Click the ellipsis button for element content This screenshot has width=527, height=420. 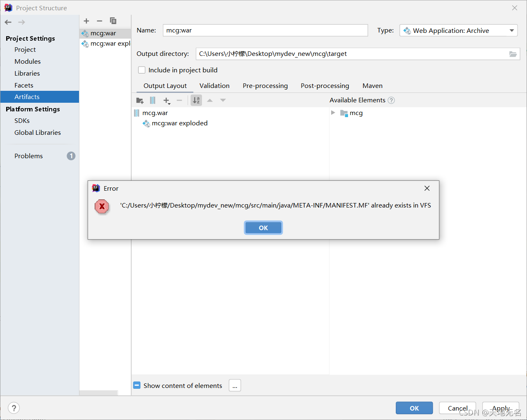(235, 385)
